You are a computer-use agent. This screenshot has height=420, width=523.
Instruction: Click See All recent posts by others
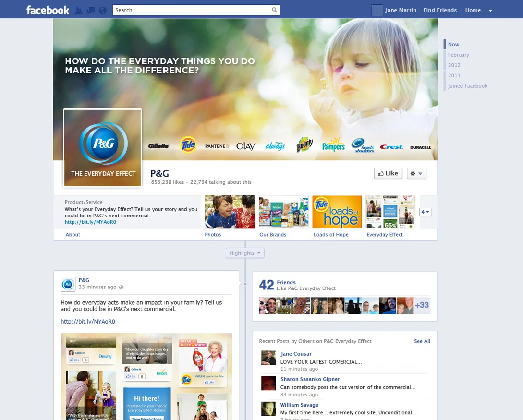(x=422, y=341)
